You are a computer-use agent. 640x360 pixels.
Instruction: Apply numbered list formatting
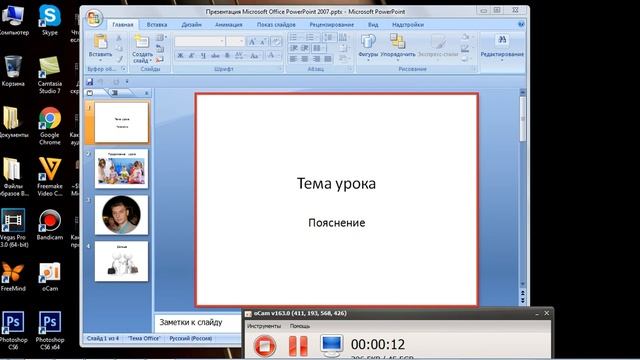(x=311, y=38)
